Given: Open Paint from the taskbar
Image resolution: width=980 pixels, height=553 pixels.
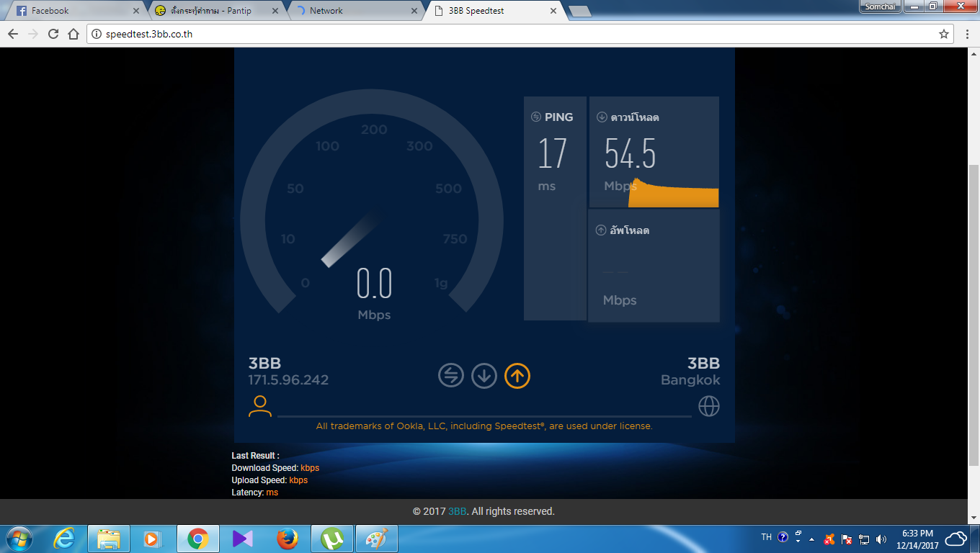Looking at the screenshot, I should coord(376,539).
